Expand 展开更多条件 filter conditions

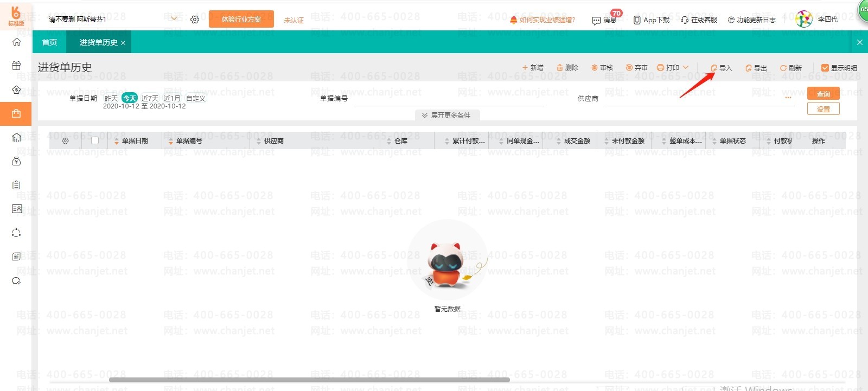[446, 115]
